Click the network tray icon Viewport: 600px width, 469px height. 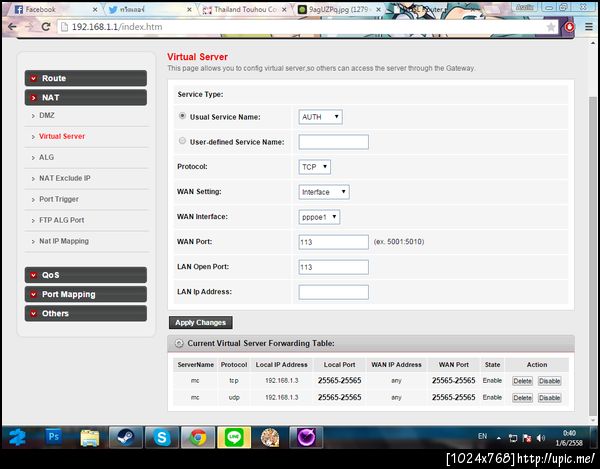tap(513, 438)
